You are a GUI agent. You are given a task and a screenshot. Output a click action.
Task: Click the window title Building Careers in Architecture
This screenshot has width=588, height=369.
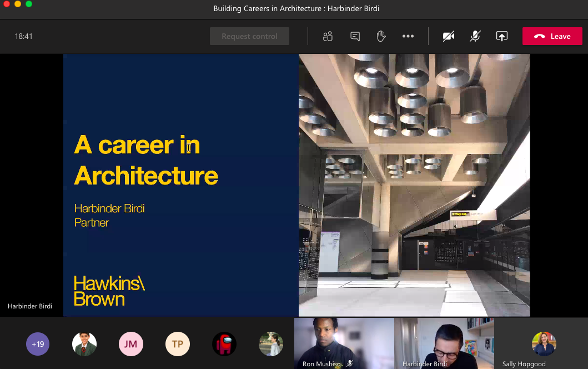pyautogui.click(x=296, y=9)
